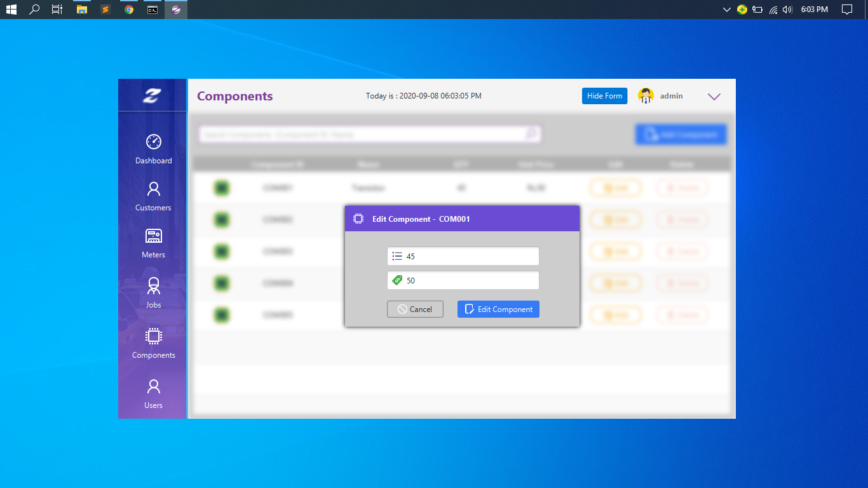The width and height of the screenshot is (868, 488).
Task: Click the admin username text
Action: pyautogui.click(x=671, y=96)
